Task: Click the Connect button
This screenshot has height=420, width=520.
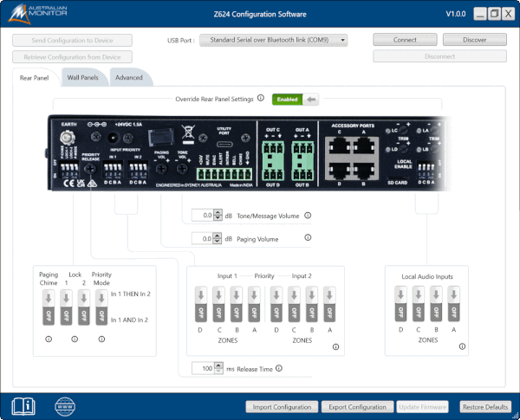Action: (x=405, y=40)
